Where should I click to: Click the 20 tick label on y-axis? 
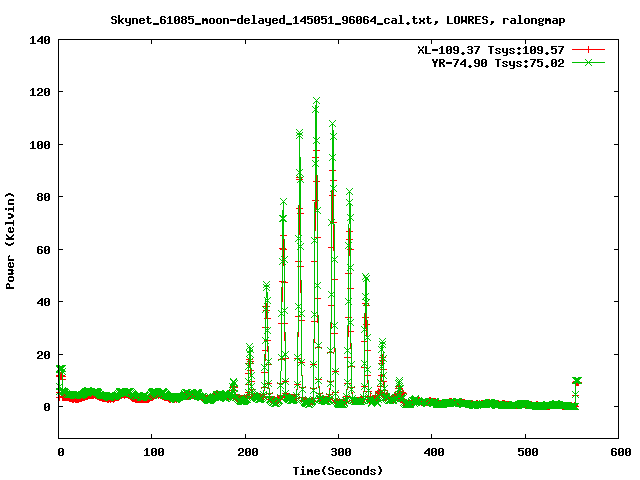[43, 355]
